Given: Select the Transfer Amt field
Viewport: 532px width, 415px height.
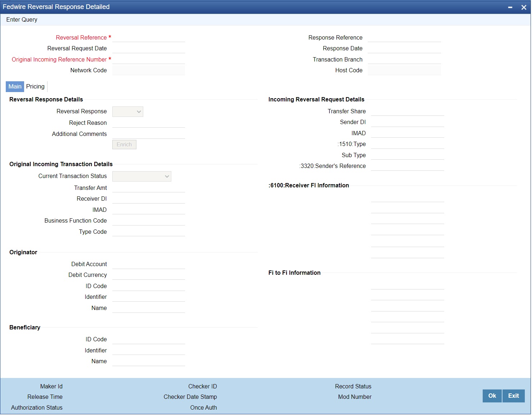Looking at the screenshot, I should [x=149, y=188].
